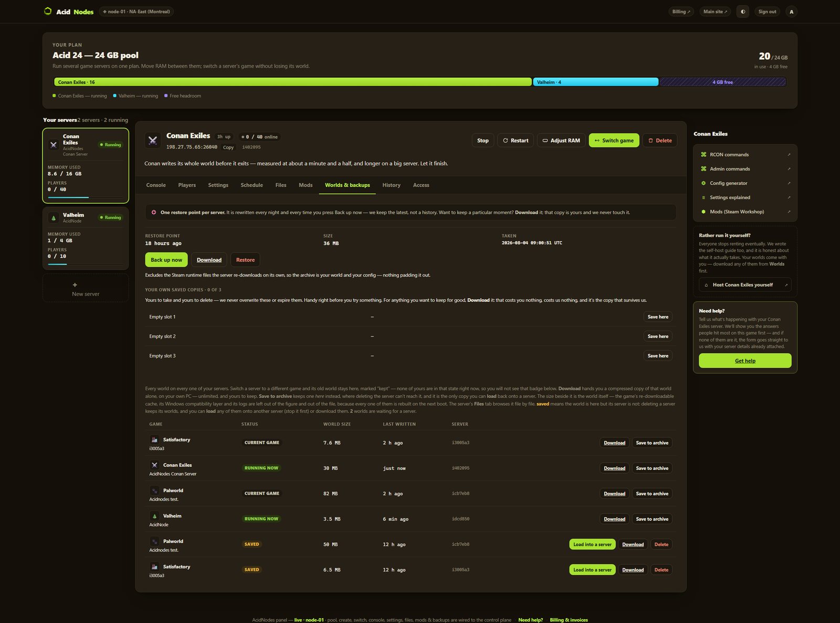This screenshot has width=840, height=623.
Task: Open the Mods tab
Action: (x=306, y=185)
